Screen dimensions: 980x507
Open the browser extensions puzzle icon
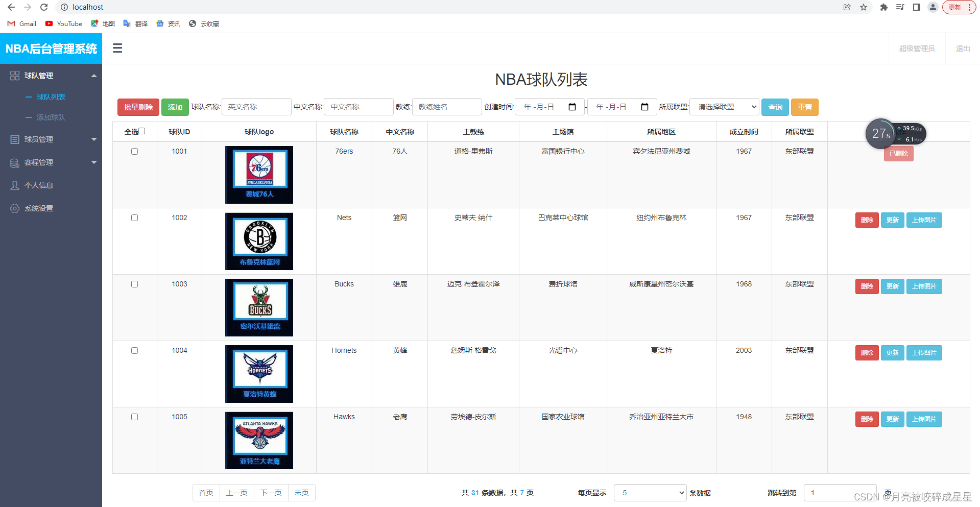click(x=884, y=7)
